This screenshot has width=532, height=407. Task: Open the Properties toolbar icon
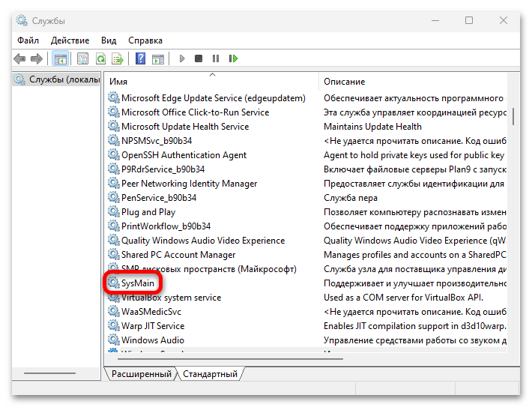(82, 58)
